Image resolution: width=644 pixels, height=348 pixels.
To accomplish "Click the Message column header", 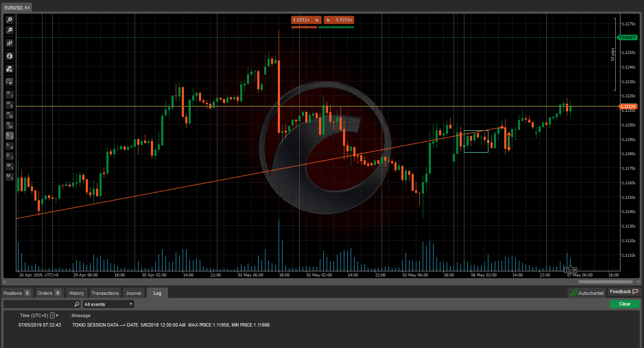I will 81,315.
